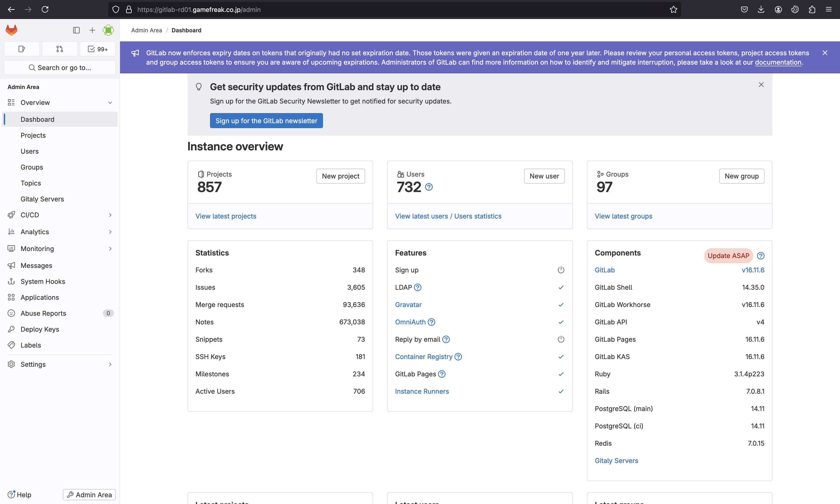840x504 pixels.
Task: Open Users in the sidebar
Action: [x=60, y=151]
